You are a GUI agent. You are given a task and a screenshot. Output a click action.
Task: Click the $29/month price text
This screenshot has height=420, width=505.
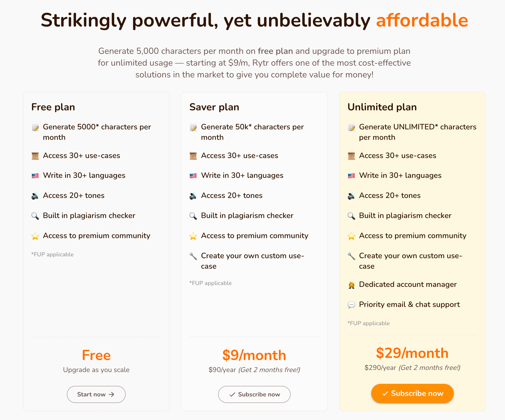[412, 353]
